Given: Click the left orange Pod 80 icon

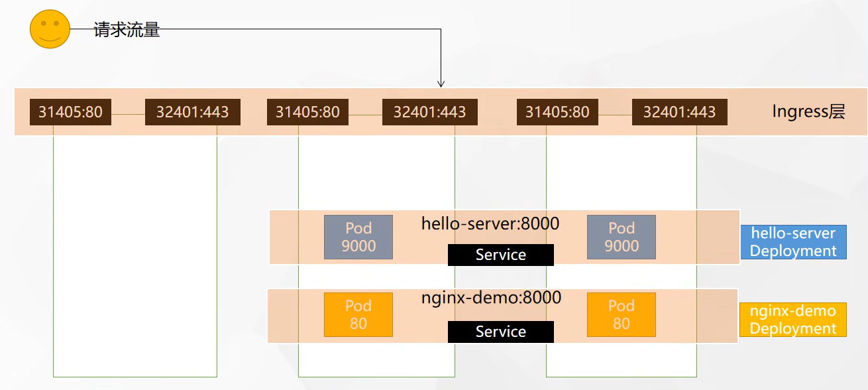Looking at the screenshot, I should [358, 314].
